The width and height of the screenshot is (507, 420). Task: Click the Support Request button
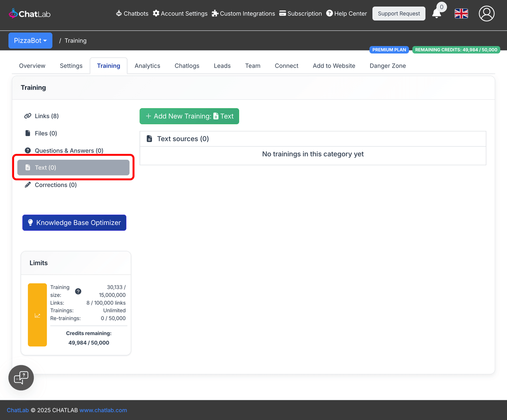click(398, 13)
